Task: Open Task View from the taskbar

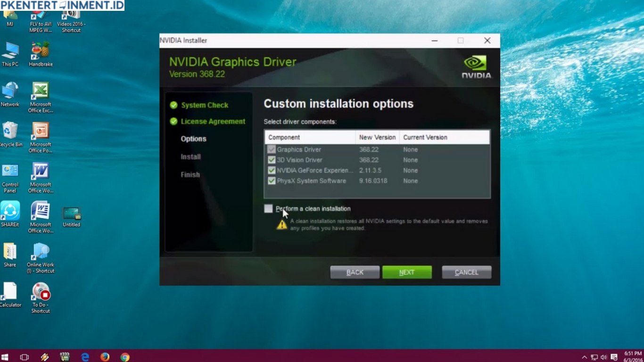Action: coord(25,357)
